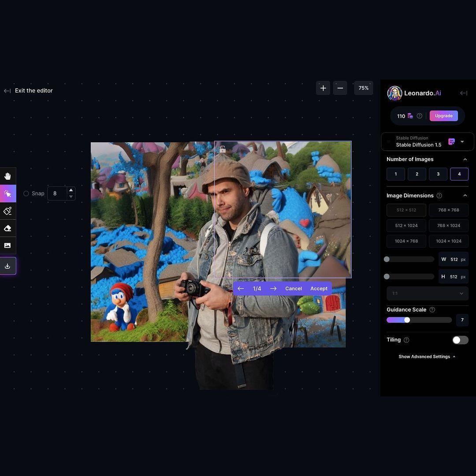Click the 75% zoom level indicator
Image resolution: width=476 pixels, height=476 pixels.
(x=363, y=88)
